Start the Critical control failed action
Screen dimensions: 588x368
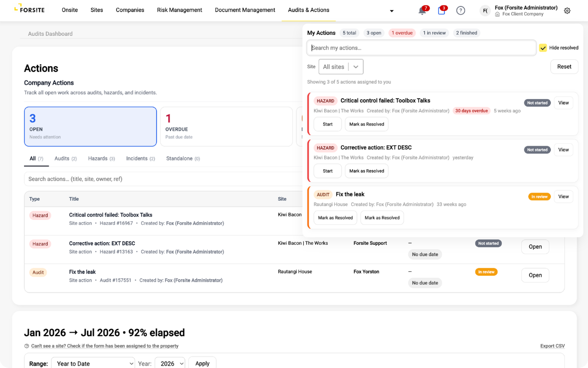point(327,124)
